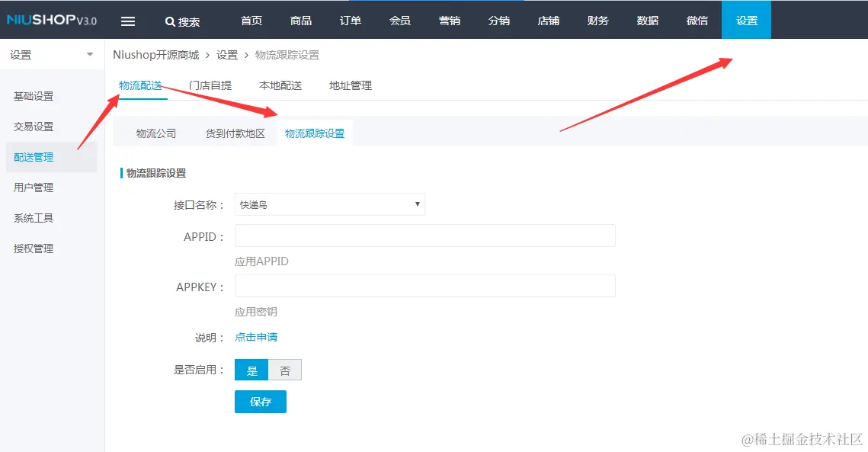The width and height of the screenshot is (868, 452).
Task: Open the 点击申请 application link
Action: [x=255, y=336]
